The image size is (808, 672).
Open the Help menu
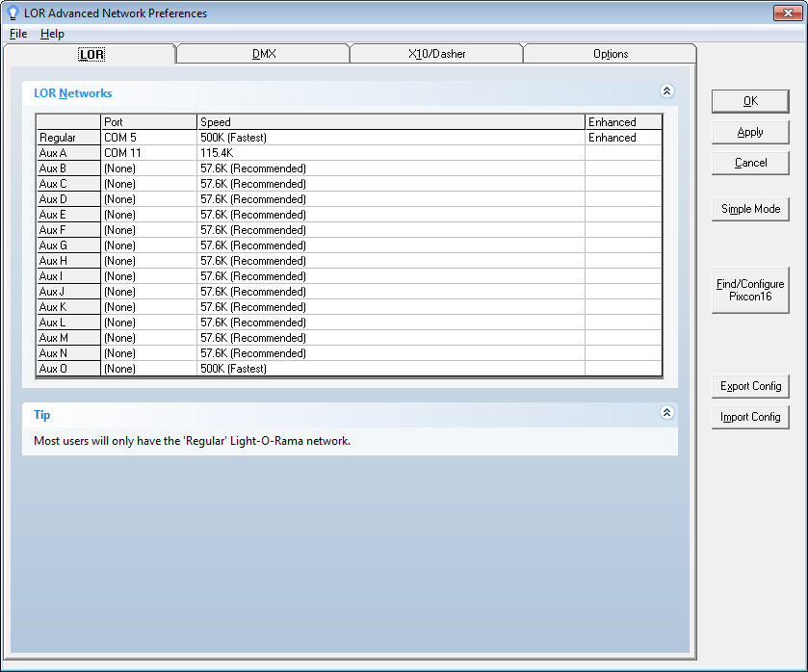52,34
